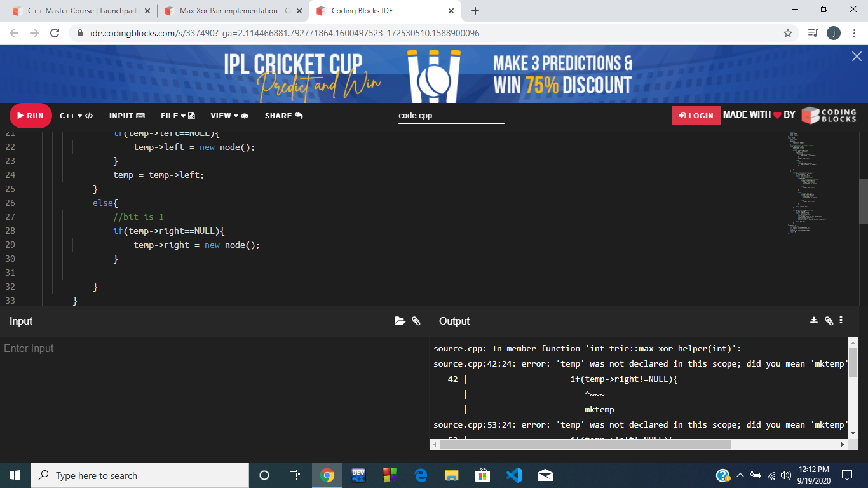Open input file with folder icon
Viewport: 868px width, 488px height.
[400, 321]
